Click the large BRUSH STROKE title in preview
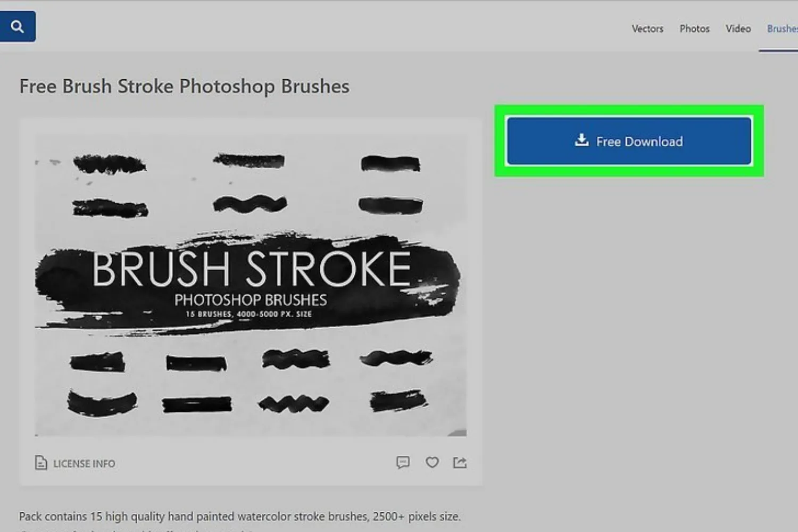Viewport: 798px width, 532px height. point(251,269)
